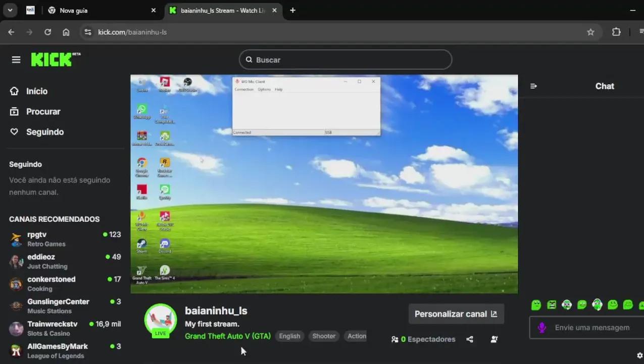
Task: Expand the browser tab search dropdown
Action: (10, 10)
